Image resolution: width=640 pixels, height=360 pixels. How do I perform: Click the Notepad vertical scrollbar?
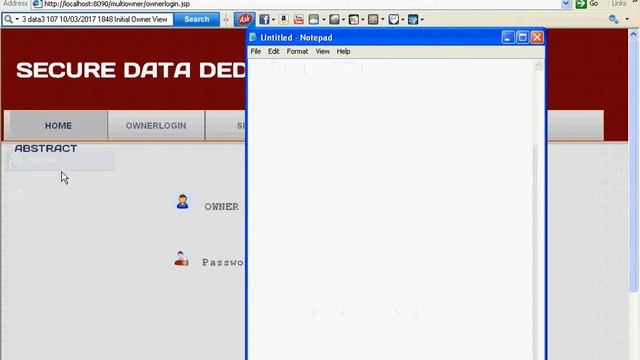coord(538,210)
